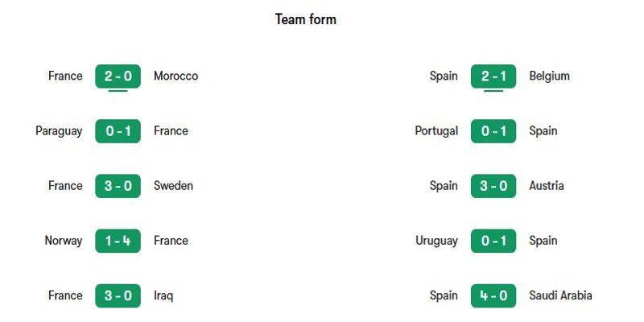
Task: Open the Spain 3 - 0 Austria score badge
Action: pos(493,186)
